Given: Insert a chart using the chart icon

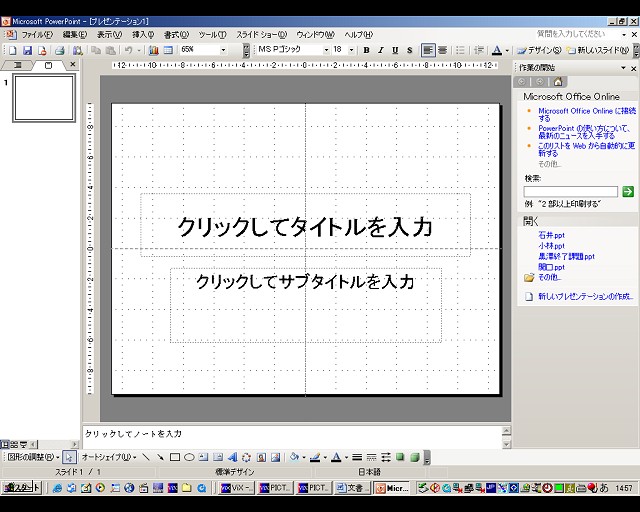Looking at the screenshot, I should point(153,50).
